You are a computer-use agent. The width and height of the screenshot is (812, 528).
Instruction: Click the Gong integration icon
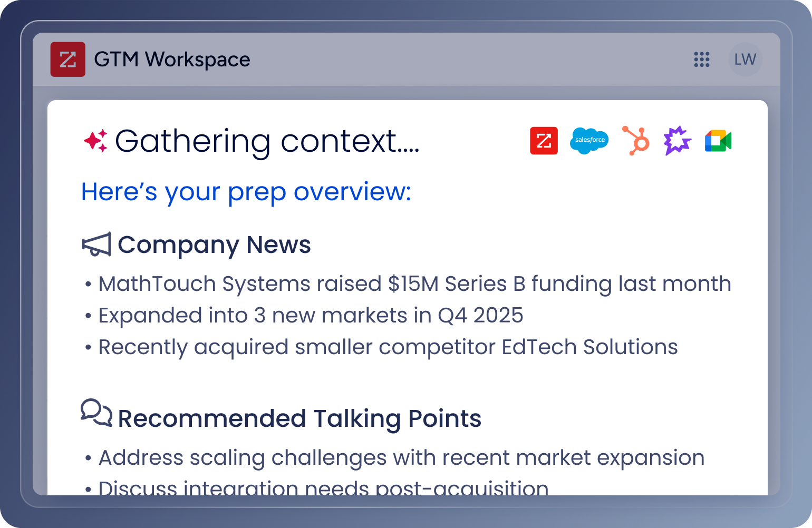(676, 141)
